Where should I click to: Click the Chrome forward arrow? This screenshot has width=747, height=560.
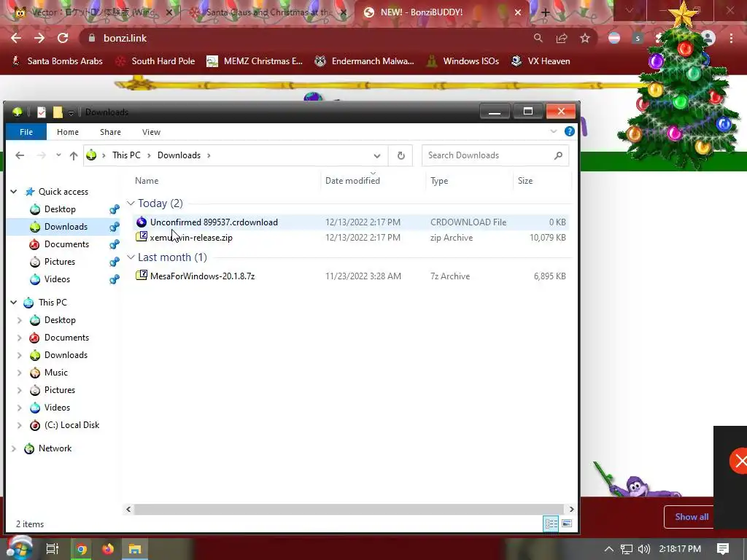[x=39, y=38]
